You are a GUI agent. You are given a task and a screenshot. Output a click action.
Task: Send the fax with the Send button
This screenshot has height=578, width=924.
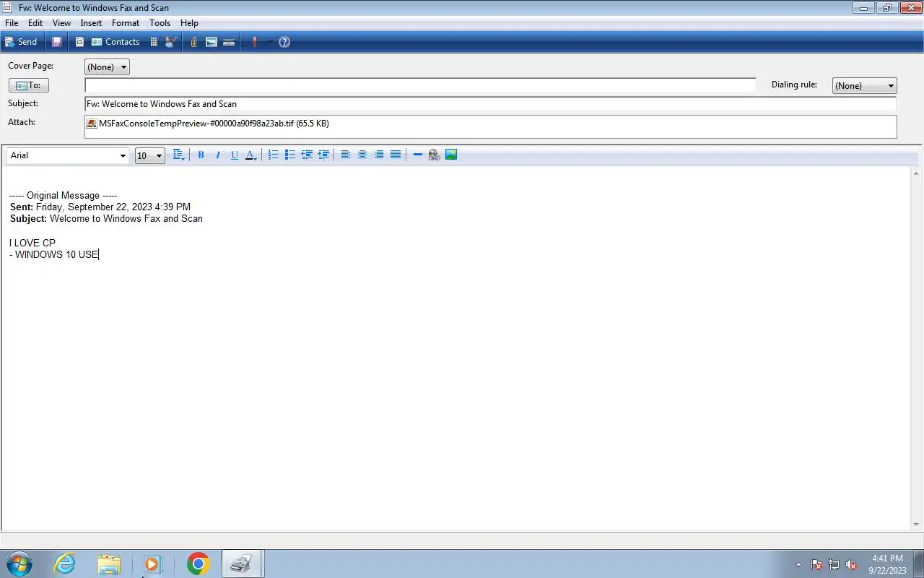pos(21,42)
